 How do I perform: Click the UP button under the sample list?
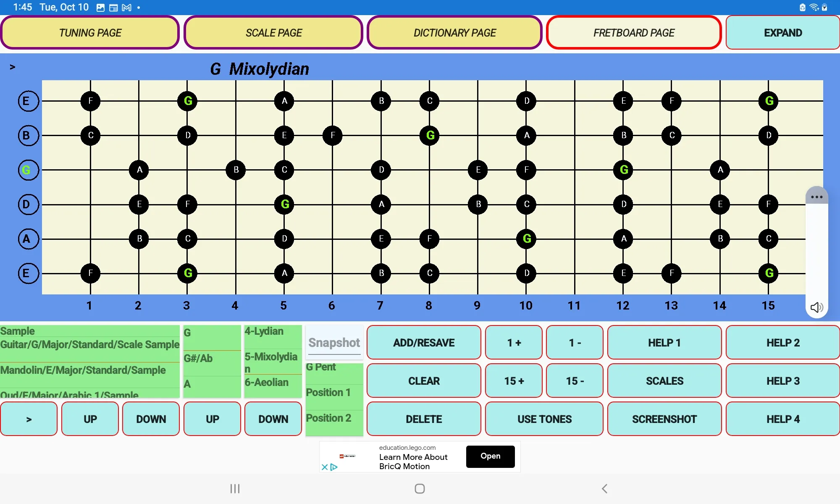[90, 419]
